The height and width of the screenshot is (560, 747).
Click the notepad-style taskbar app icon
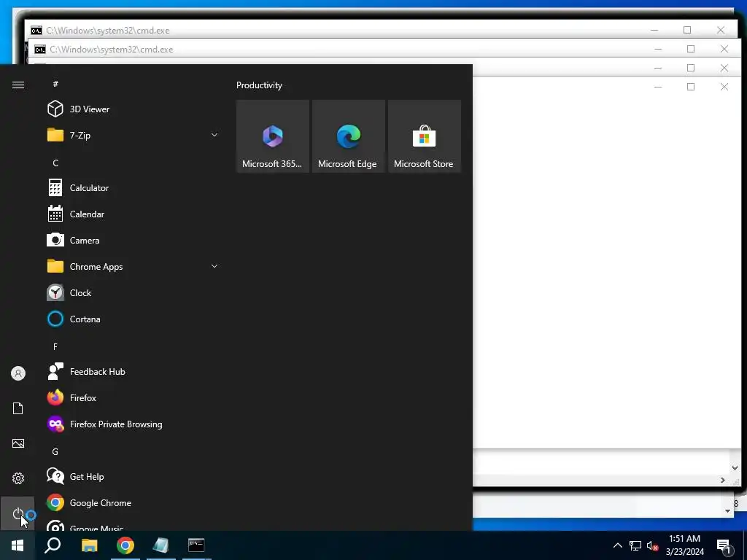coord(161,545)
